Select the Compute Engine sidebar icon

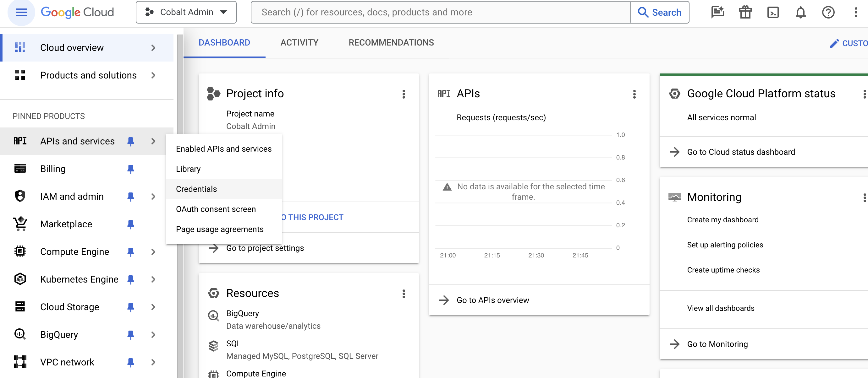click(x=20, y=251)
